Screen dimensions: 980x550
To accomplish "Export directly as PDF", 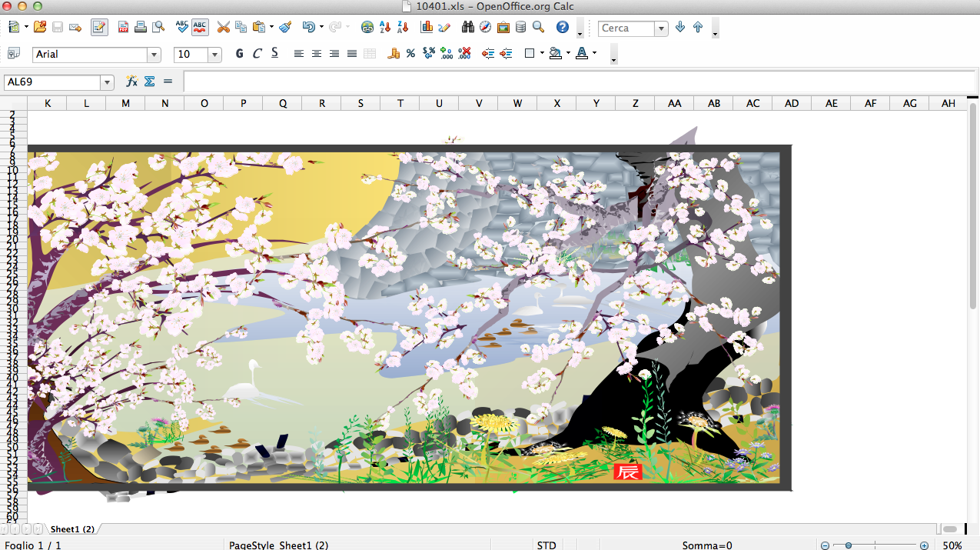I will (123, 28).
